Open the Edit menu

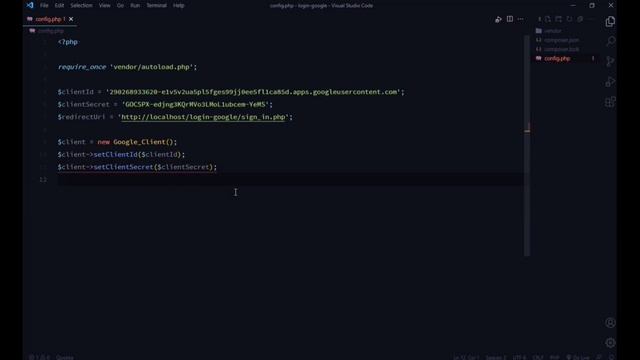(59, 6)
